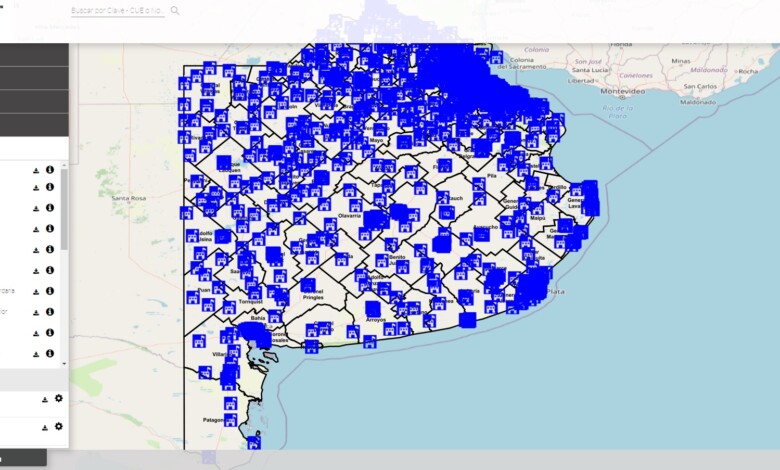The height and width of the screenshot is (470, 780).
Task: Click the 'Santa Rosa' map label
Action: pos(129,198)
